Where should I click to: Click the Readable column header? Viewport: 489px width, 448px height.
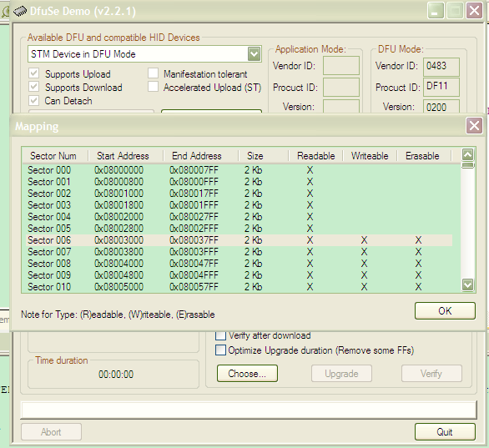point(316,155)
